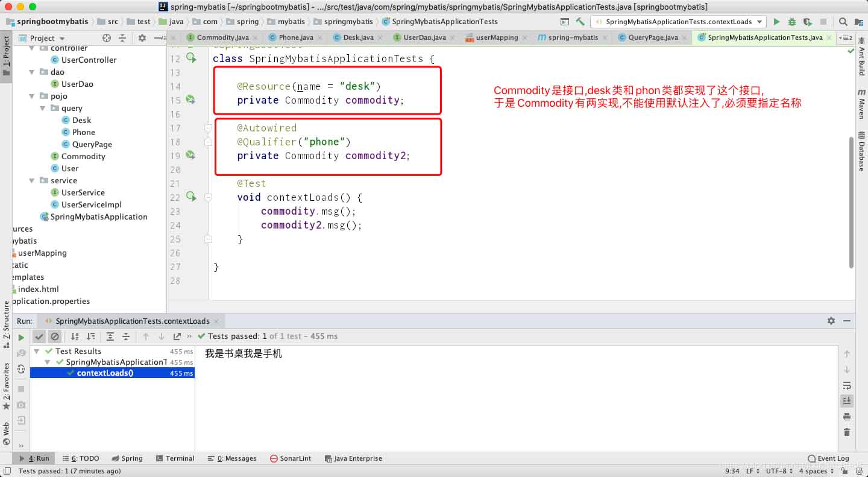Toggle Show Passed tests checkmark button
Image resolution: width=868 pixels, height=477 pixels.
[39, 336]
